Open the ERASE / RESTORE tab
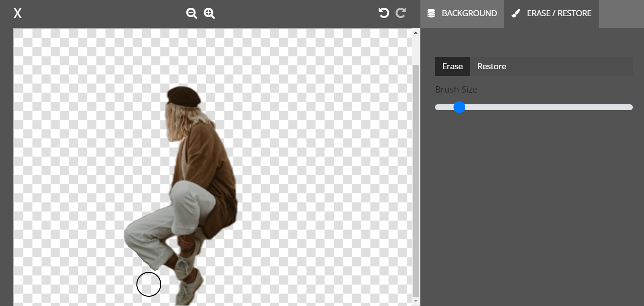Viewport: 644px width, 306px height. coord(559,14)
